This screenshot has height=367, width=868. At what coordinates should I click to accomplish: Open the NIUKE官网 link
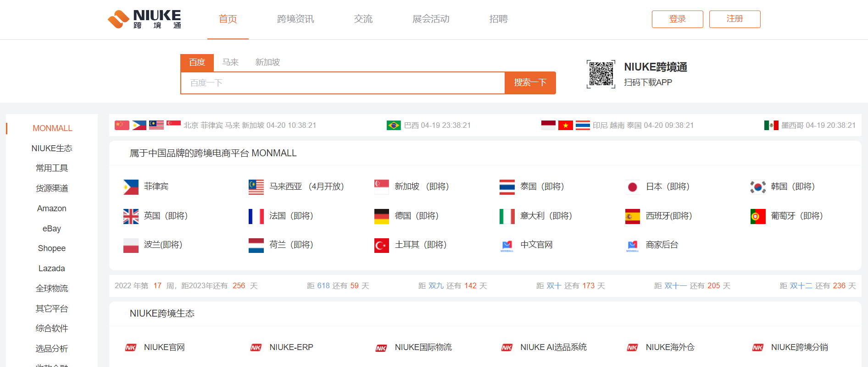point(164,347)
